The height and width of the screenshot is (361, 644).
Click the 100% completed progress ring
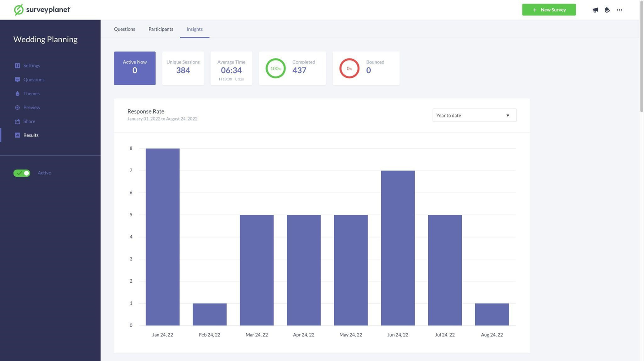pyautogui.click(x=275, y=68)
